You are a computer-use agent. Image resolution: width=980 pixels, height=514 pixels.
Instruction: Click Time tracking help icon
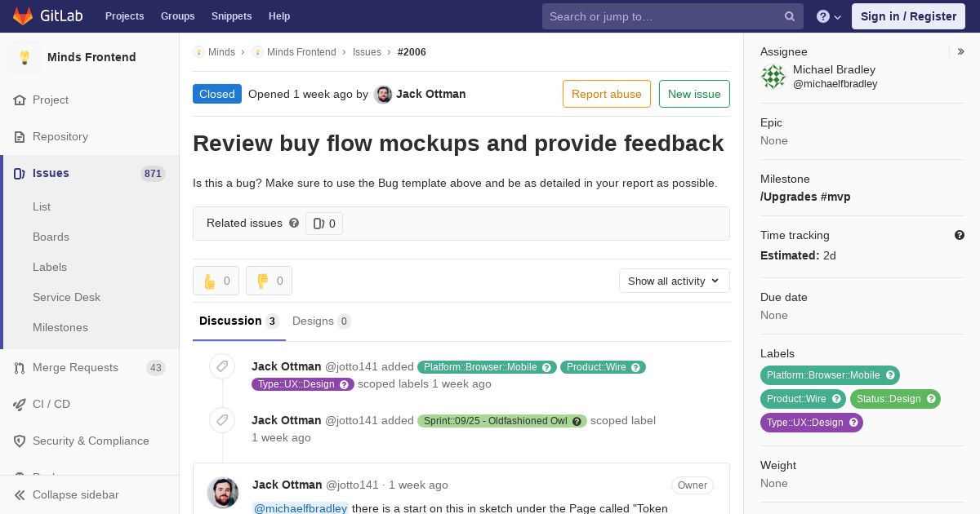[960, 235]
